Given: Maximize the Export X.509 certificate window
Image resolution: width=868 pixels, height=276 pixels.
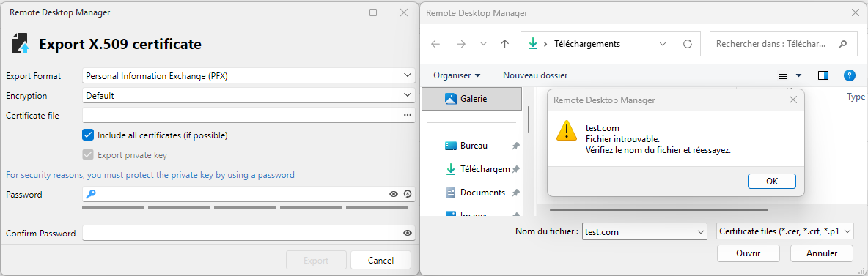Looking at the screenshot, I should (x=373, y=12).
